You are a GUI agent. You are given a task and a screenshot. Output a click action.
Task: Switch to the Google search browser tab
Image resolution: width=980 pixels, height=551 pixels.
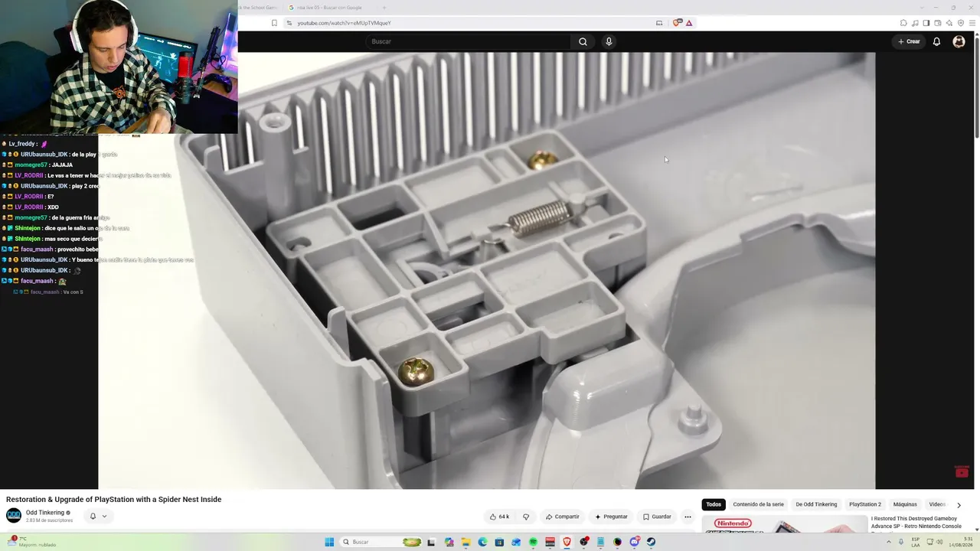(329, 8)
